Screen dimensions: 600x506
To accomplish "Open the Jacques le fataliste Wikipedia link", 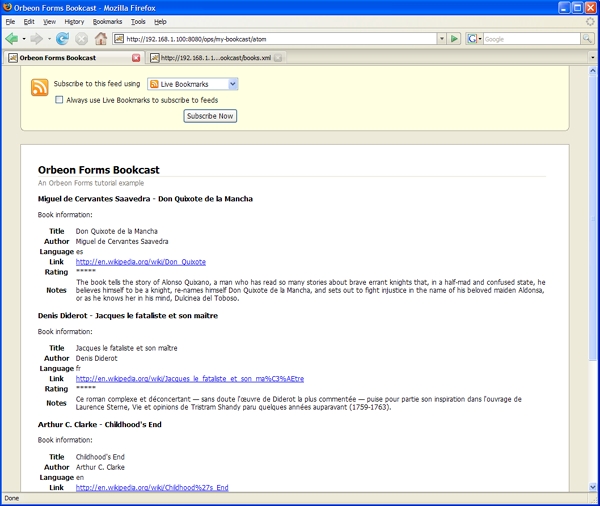I will [x=189, y=379].
